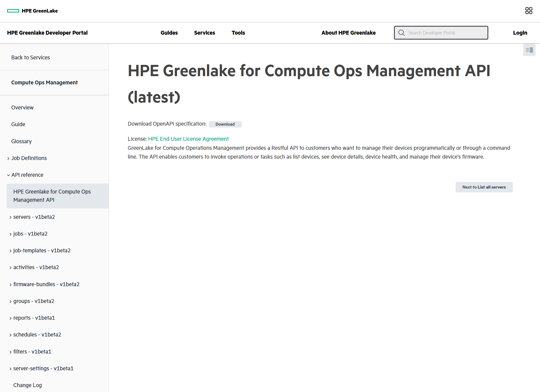Collapse the API reference section
This screenshot has height=392, width=540.
pyautogui.click(x=9, y=175)
